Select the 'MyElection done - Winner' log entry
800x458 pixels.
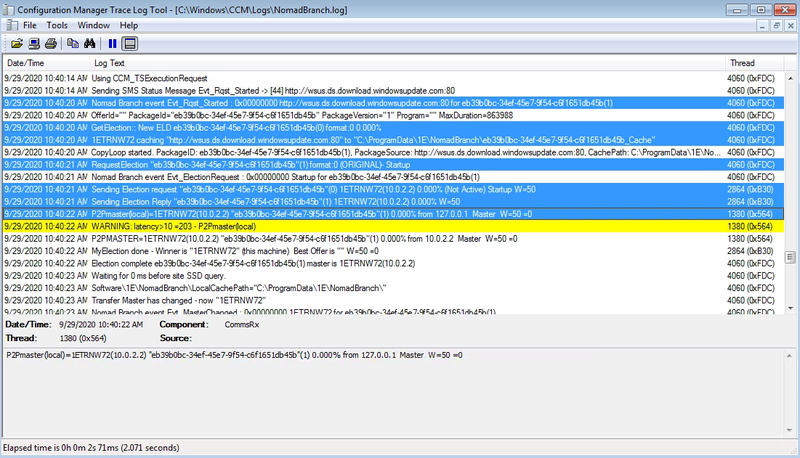point(400,250)
